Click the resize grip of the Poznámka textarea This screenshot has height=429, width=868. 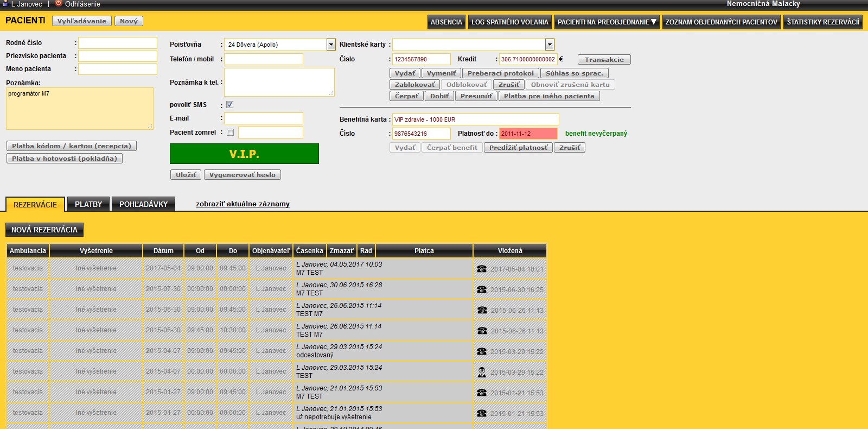[x=150, y=127]
